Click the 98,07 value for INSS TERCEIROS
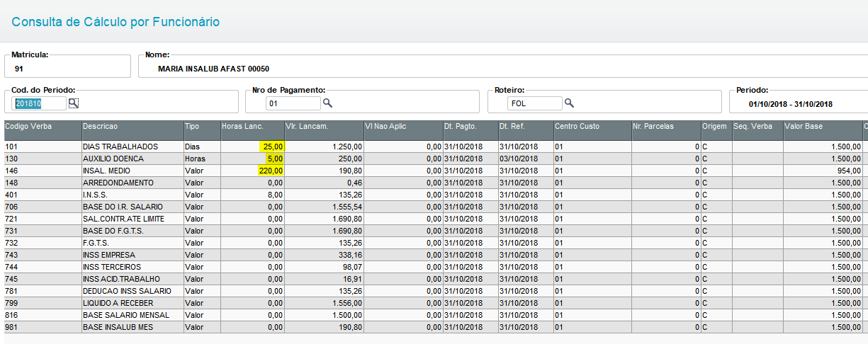Screen dimensions: 868x344 coord(352,267)
